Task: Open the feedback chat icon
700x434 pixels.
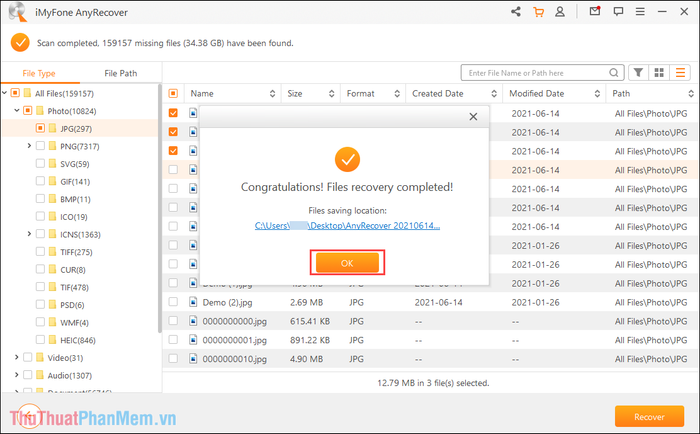Action: tap(618, 12)
